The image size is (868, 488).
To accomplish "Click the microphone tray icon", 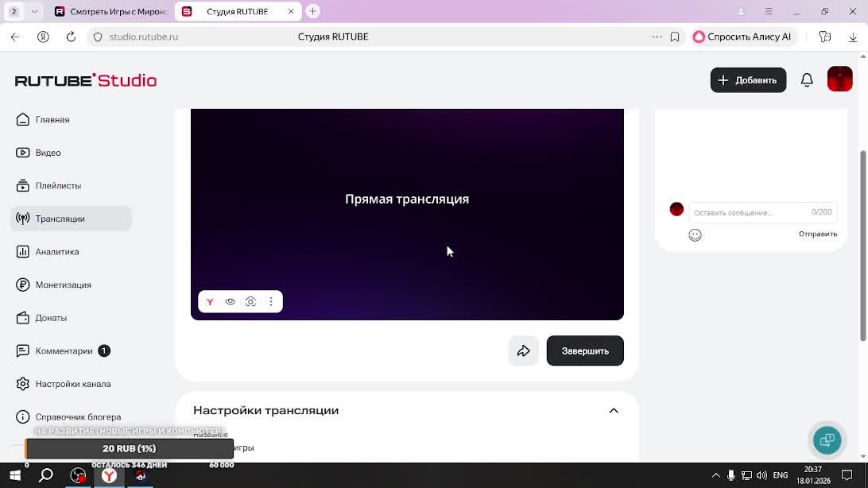I will pyautogui.click(x=730, y=475).
